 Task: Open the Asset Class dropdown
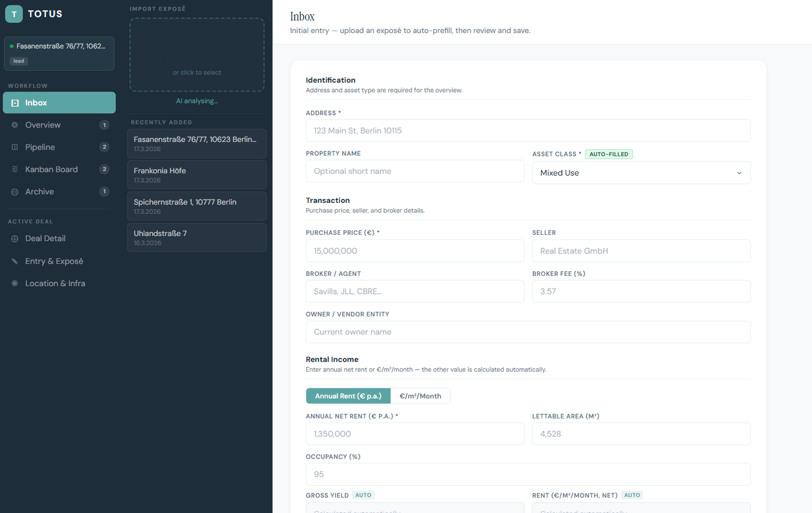pos(641,173)
